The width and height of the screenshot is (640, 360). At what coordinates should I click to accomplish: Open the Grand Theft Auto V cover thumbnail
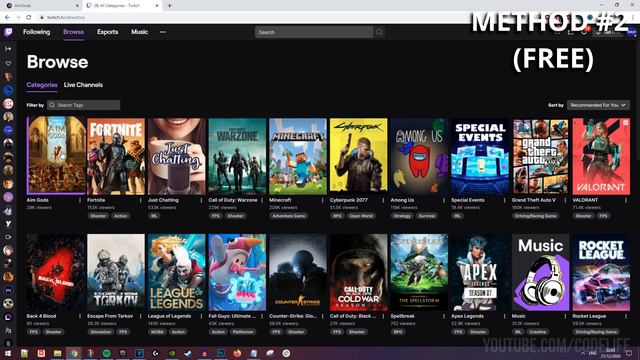tap(540, 156)
